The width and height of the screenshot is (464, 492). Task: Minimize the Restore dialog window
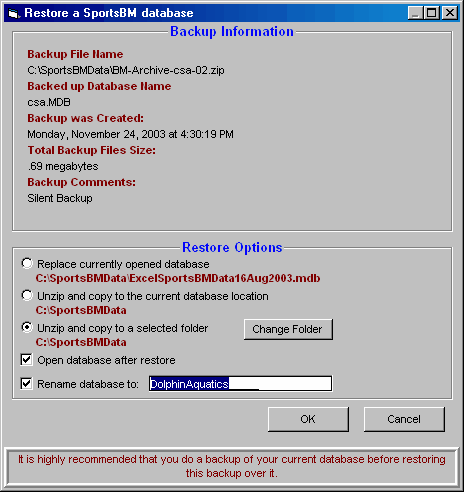click(x=415, y=13)
